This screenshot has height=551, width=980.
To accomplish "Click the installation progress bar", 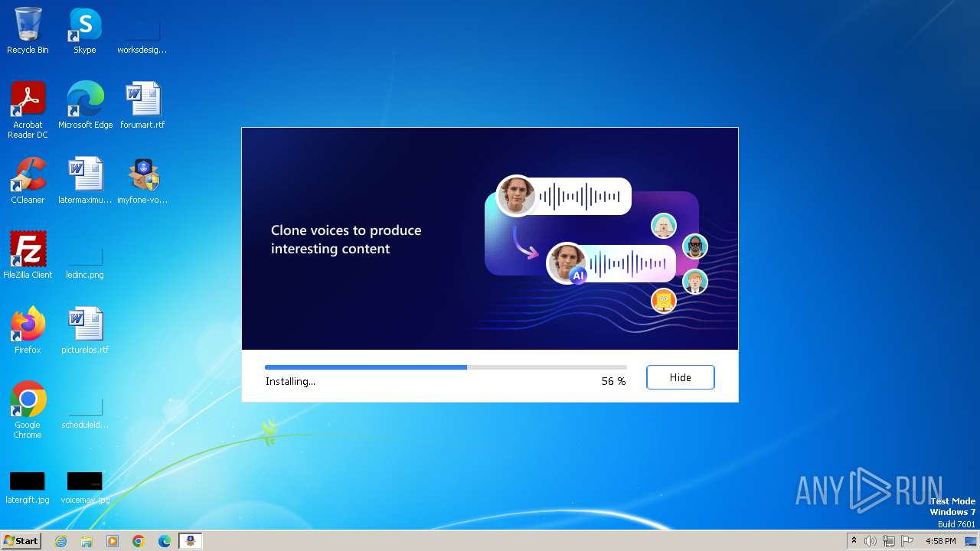I will [446, 367].
